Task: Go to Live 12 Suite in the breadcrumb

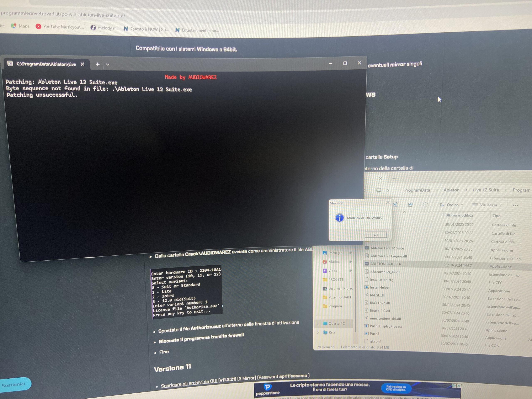Action: [486, 190]
